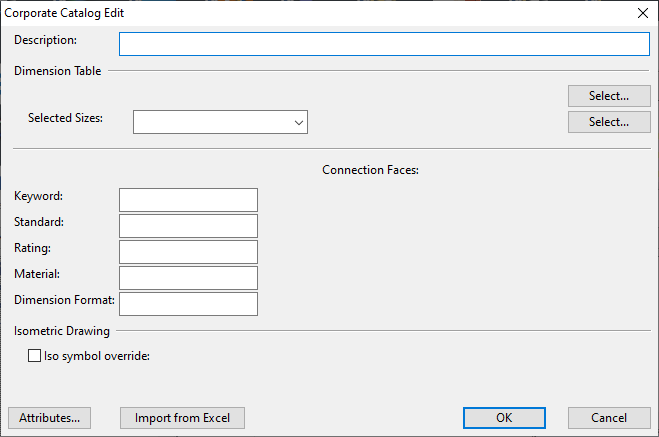The height and width of the screenshot is (437, 659).
Task: Click into the Standard field
Action: pyautogui.click(x=188, y=226)
